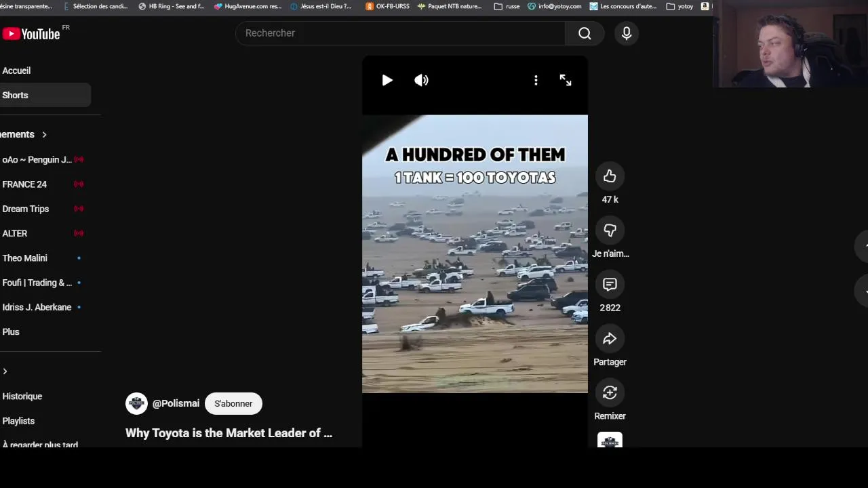
Task: Click the S'abonner button
Action: point(233,403)
